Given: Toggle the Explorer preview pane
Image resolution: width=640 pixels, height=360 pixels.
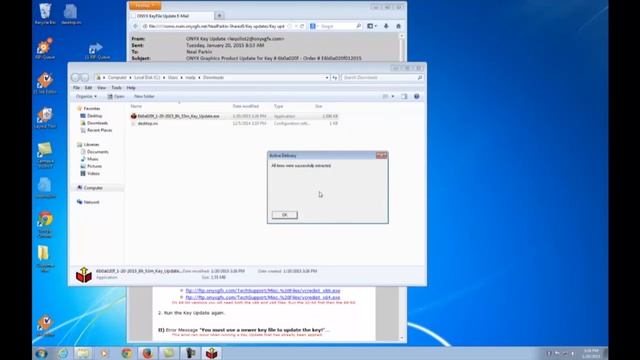Looking at the screenshot, I should click(x=404, y=97).
